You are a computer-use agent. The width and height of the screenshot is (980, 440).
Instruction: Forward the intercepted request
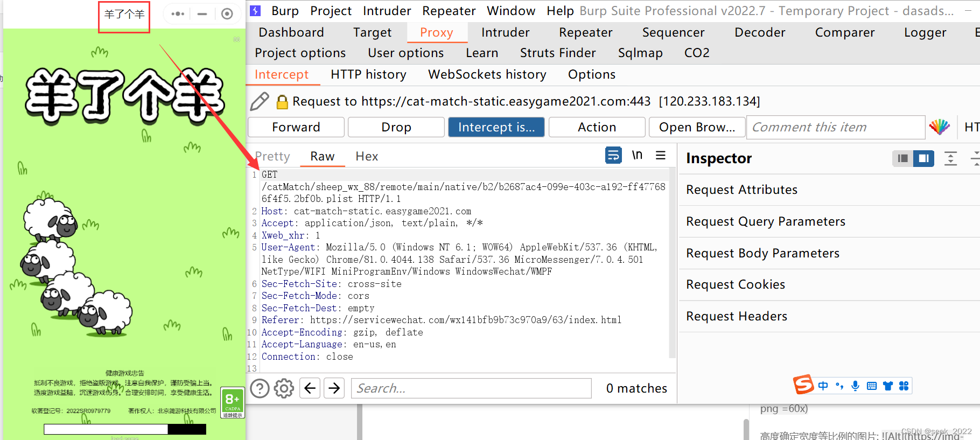(296, 127)
